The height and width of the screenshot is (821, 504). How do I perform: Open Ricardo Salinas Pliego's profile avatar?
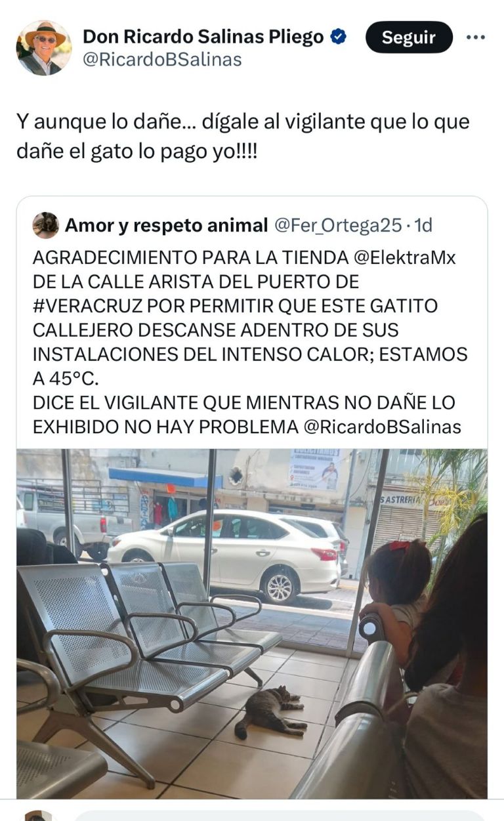coord(44,47)
